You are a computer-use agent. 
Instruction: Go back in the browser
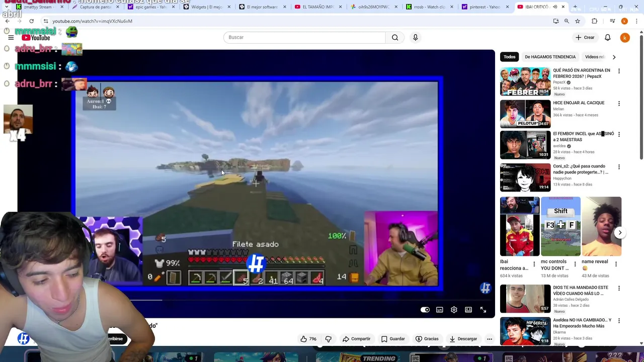point(7,21)
